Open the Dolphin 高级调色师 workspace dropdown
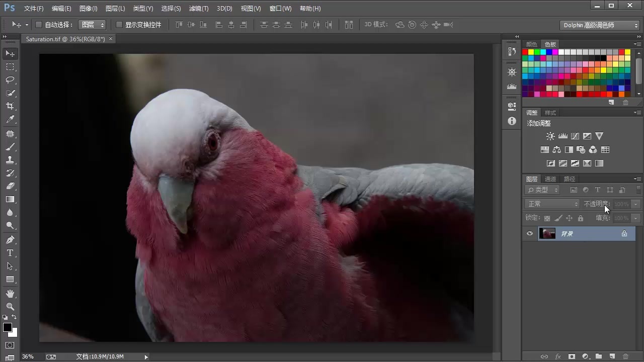The height and width of the screenshot is (362, 644). pos(600,25)
